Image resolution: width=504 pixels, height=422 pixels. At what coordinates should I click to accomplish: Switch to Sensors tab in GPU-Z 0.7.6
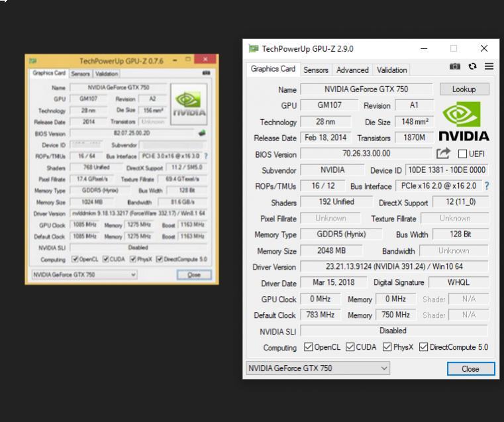[80, 74]
